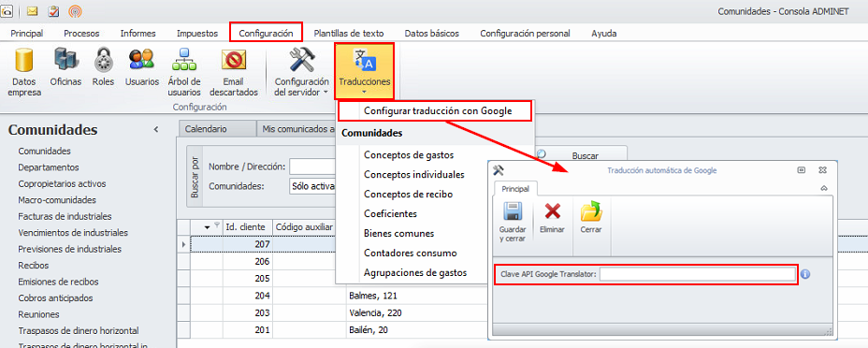Click Guardar y cerrar in Google dialog
The width and height of the screenshot is (868, 348).
(x=513, y=223)
